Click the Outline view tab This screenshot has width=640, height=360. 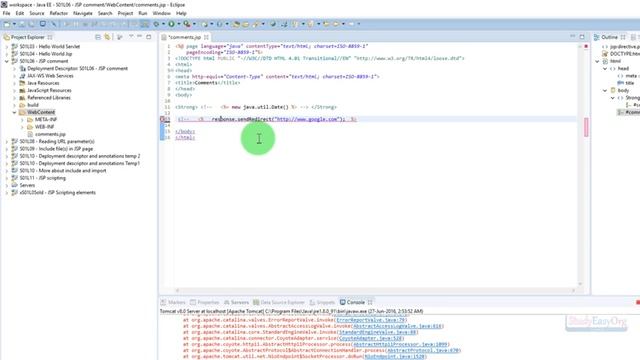click(x=609, y=37)
